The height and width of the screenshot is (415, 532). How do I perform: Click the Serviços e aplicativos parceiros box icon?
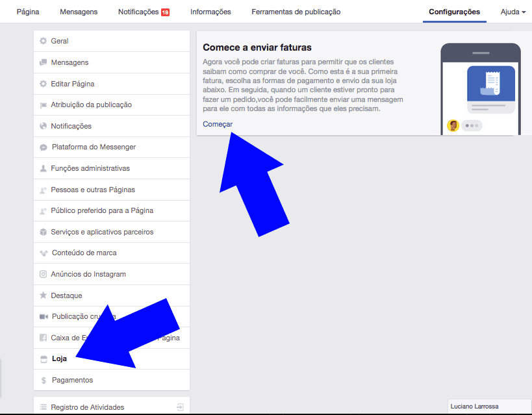click(x=43, y=232)
